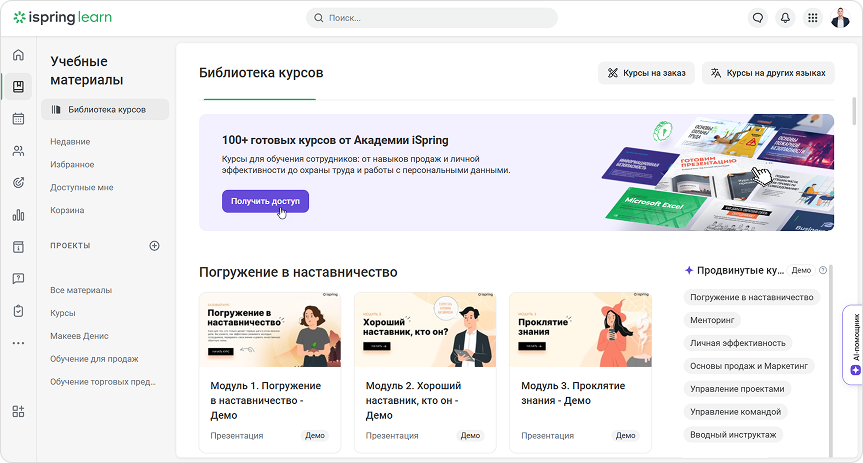Select Управление командой category chip
The width and height of the screenshot is (863, 463).
coord(735,412)
